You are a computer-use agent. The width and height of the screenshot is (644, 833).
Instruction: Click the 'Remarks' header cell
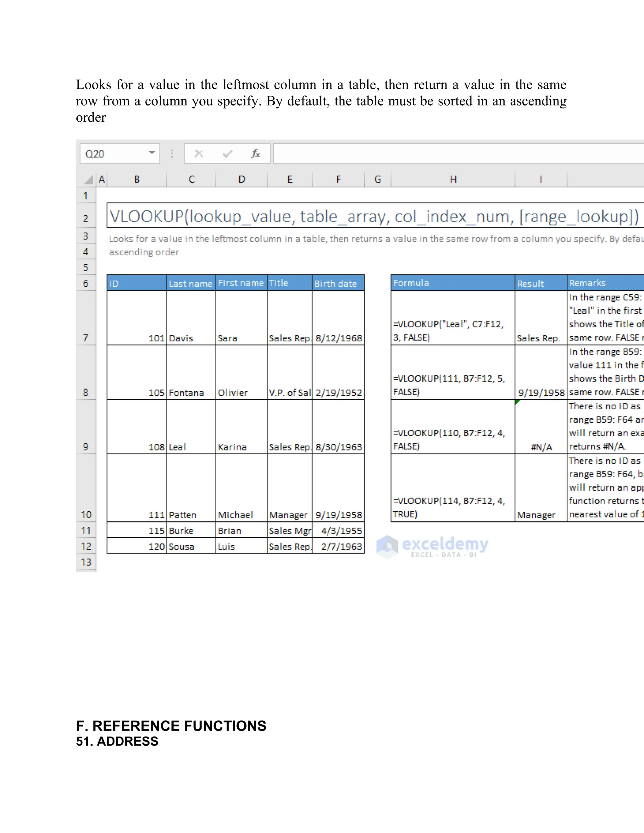(605, 283)
